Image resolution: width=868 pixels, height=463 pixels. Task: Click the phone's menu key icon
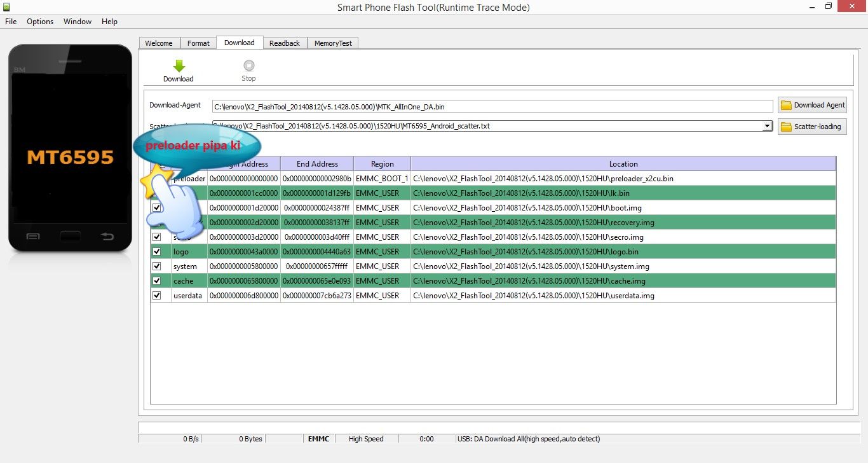(33, 237)
